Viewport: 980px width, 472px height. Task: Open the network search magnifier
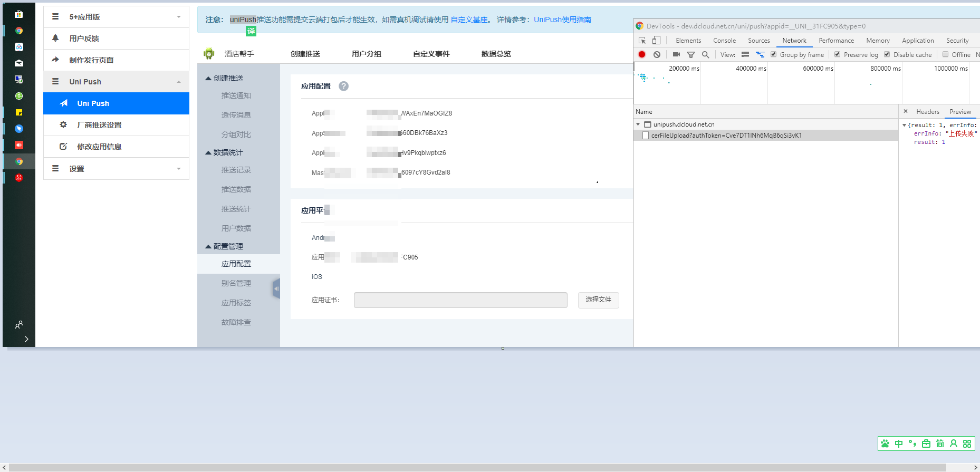click(705, 54)
